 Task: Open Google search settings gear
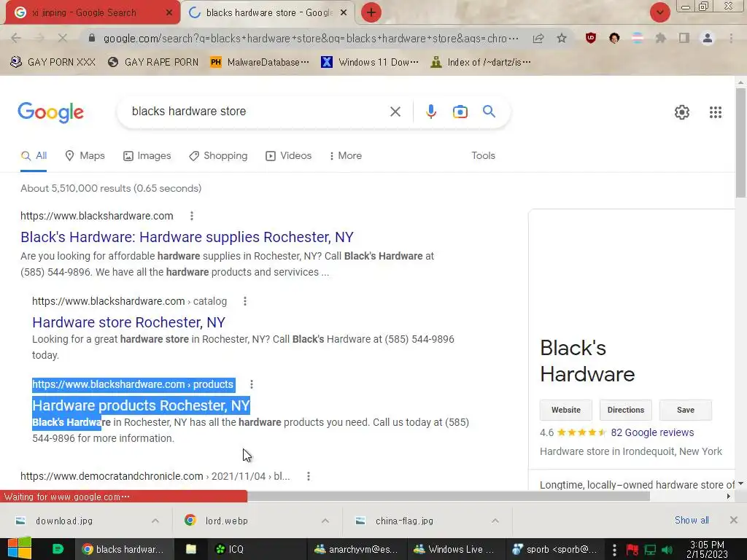[682, 112]
